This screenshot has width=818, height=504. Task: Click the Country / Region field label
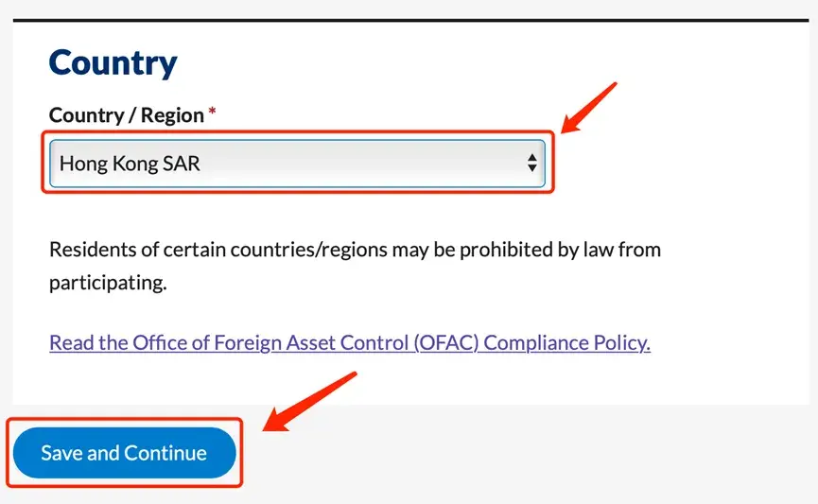click(126, 115)
